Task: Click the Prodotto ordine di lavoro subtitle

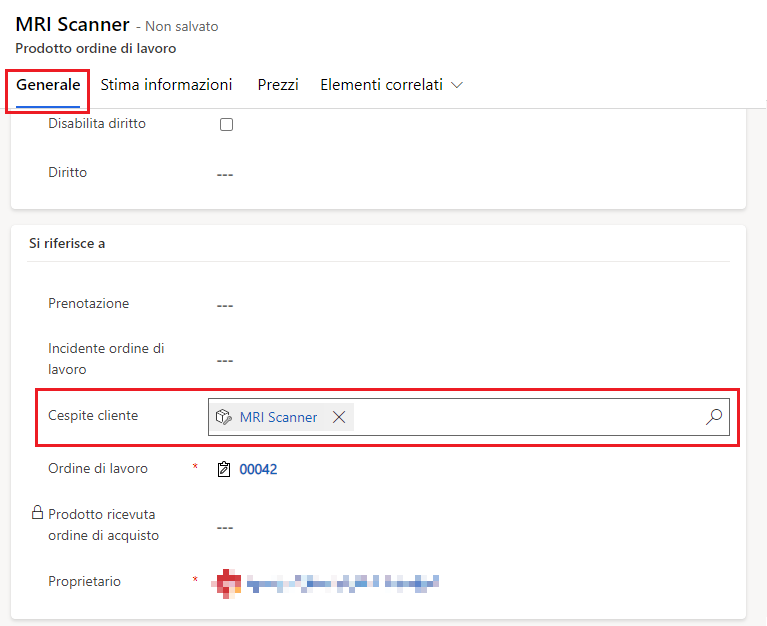Action: [x=96, y=48]
